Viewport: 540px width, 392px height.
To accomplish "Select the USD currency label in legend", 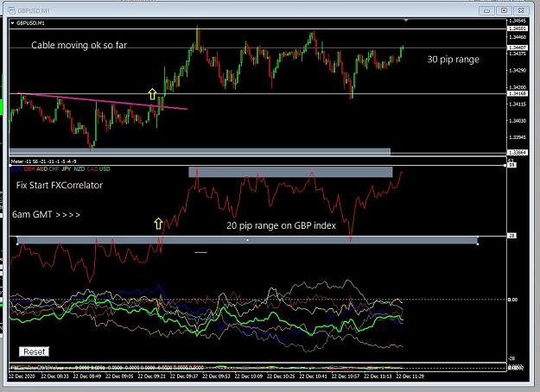I will coord(105,169).
